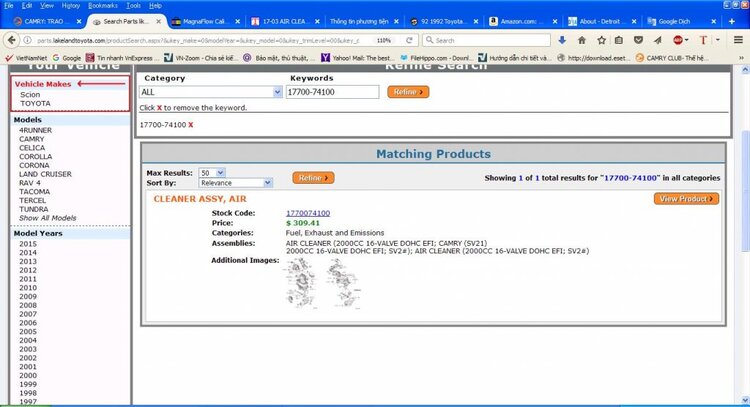The height and width of the screenshot is (407, 750).
Task: Open the History menu
Action: [x=71, y=6]
